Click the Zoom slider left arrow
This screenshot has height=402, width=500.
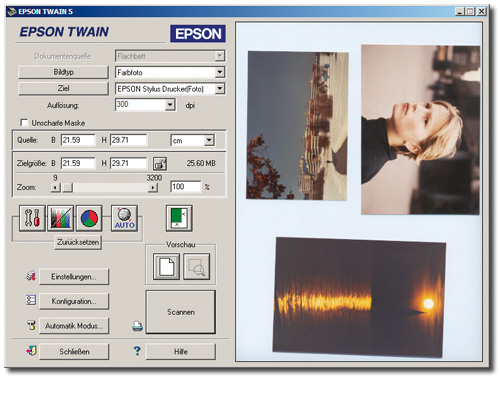click(55, 187)
